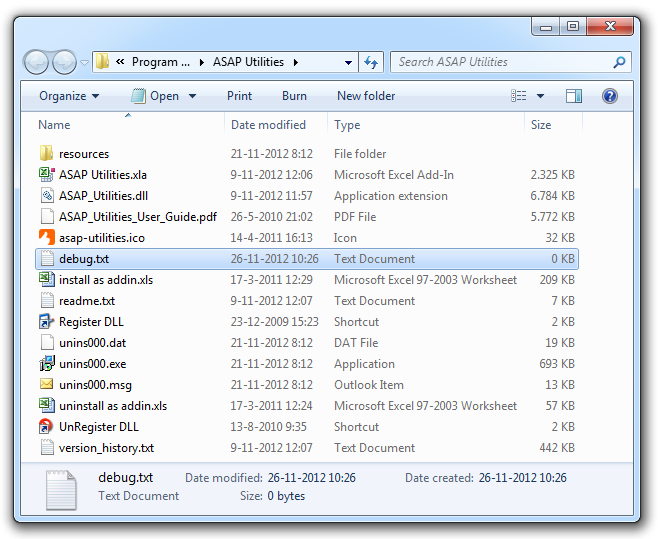
Task: Open the Organize menu
Action: pos(69,96)
